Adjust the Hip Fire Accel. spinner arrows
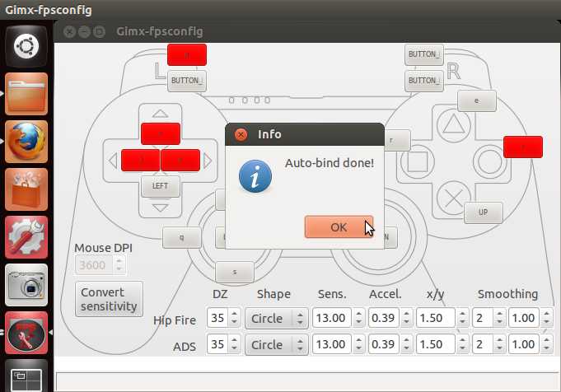 pyautogui.click(x=406, y=318)
